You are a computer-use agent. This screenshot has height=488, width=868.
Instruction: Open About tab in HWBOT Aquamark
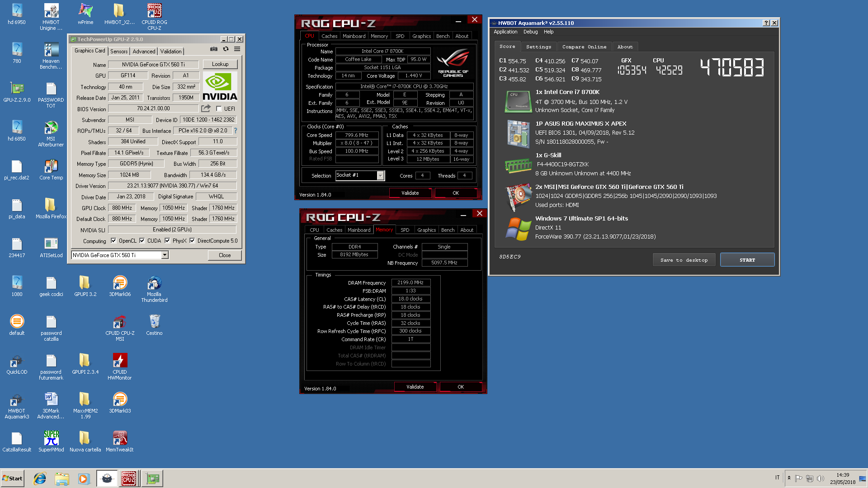(x=625, y=47)
